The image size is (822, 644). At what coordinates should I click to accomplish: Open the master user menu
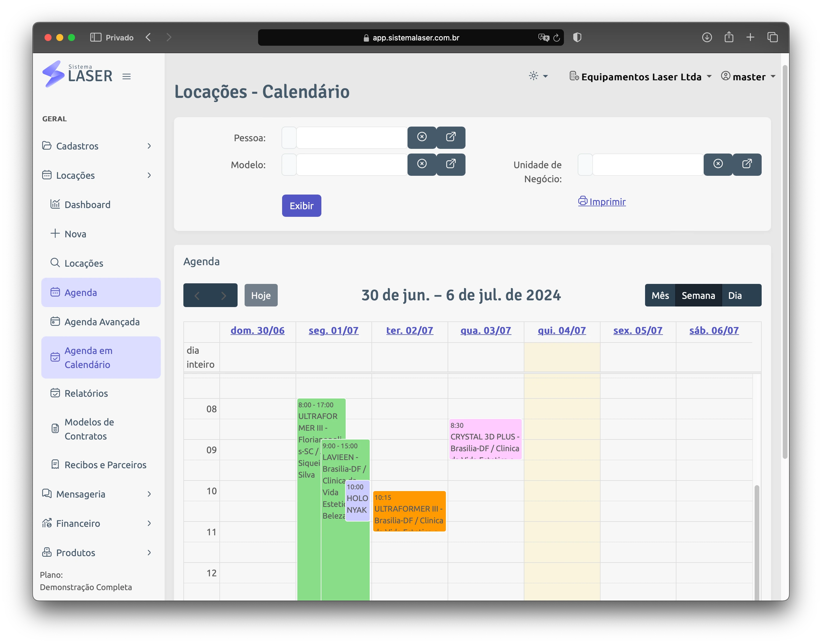click(x=748, y=76)
